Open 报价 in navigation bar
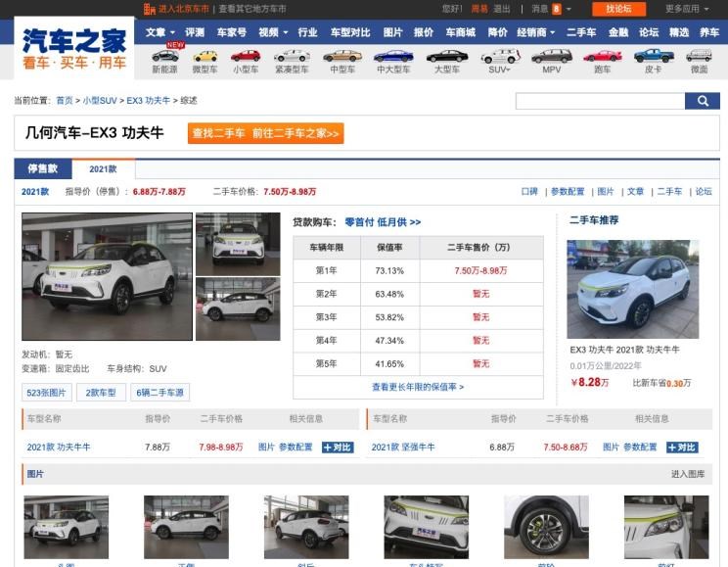The image size is (728, 567). 424,32
